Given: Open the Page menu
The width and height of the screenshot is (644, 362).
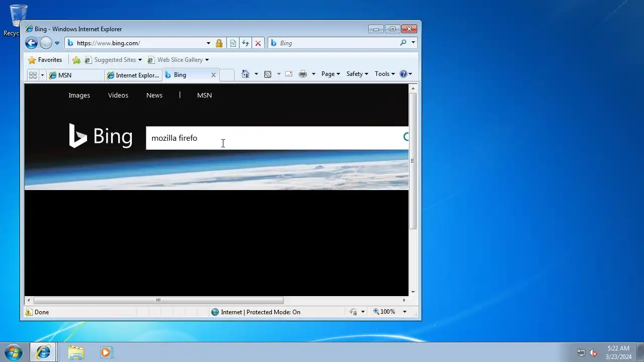Looking at the screenshot, I should pos(331,74).
